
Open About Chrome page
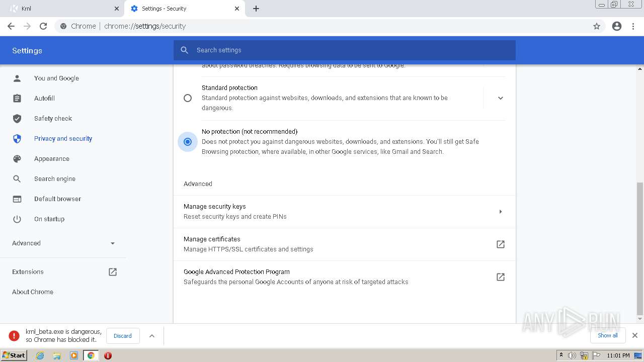pyautogui.click(x=33, y=292)
